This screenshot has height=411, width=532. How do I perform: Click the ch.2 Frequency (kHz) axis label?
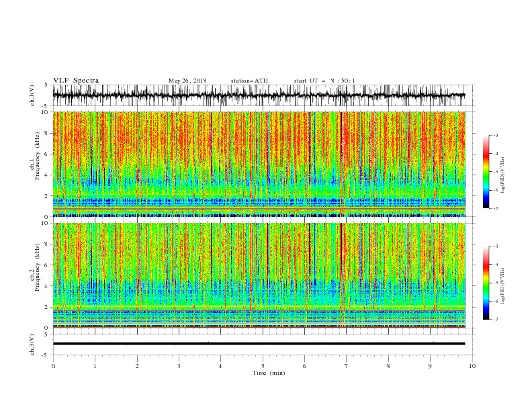pyautogui.click(x=35, y=267)
